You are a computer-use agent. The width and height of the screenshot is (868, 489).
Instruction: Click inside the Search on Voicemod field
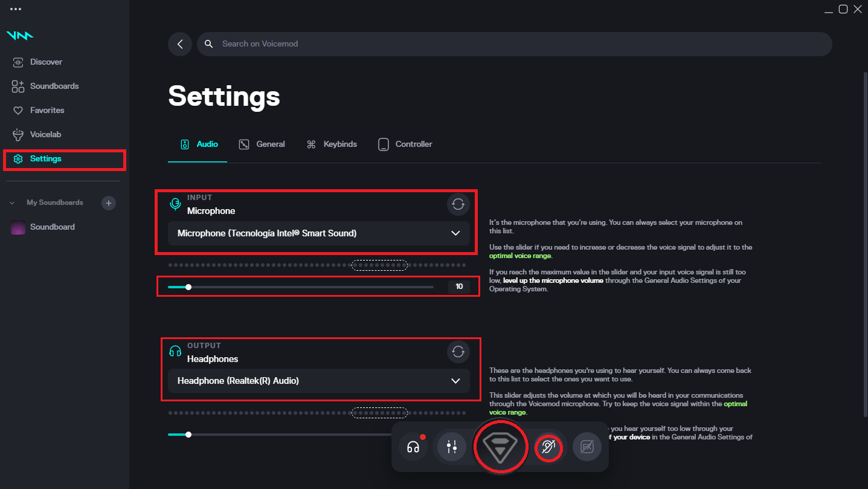point(423,44)
